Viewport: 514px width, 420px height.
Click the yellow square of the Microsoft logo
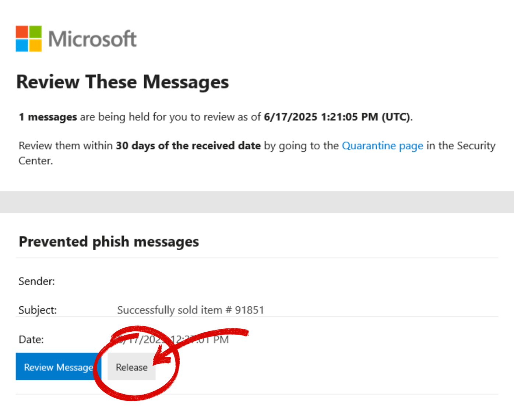click(x=36, y=46)
